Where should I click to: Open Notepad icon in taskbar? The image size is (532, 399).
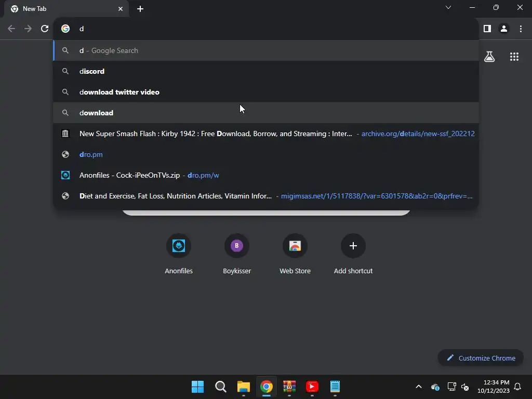(x=335, y=387)
